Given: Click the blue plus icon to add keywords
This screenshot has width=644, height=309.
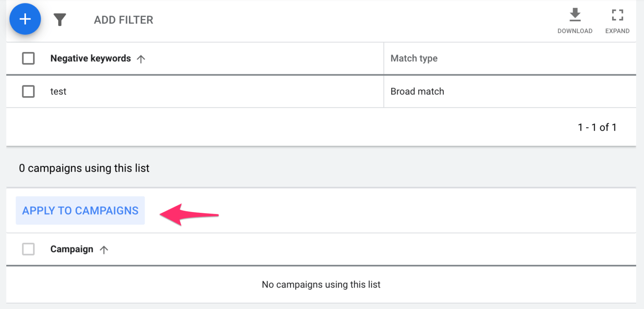Looking at the screenshot, I should 25,19.
